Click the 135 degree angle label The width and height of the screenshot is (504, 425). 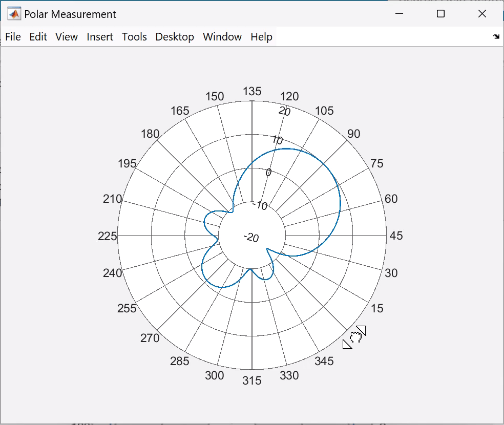[253, 91]
